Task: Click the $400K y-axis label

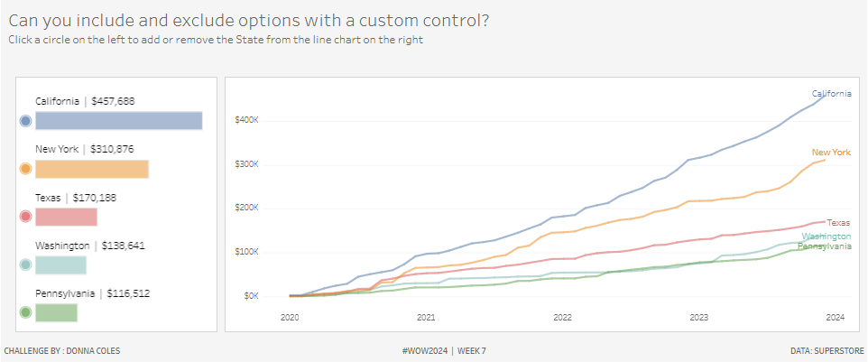Action: (245, 120)
